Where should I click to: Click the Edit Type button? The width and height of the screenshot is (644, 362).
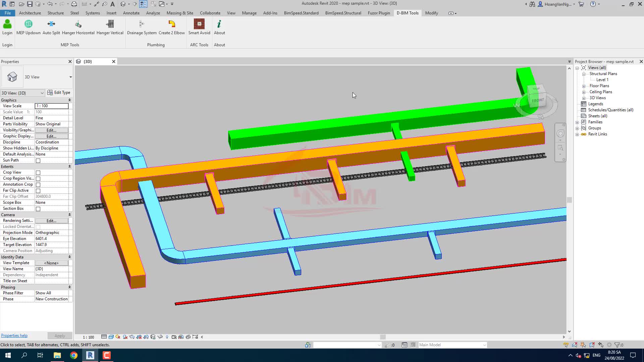pyautogui.click(x=59, y=93)
